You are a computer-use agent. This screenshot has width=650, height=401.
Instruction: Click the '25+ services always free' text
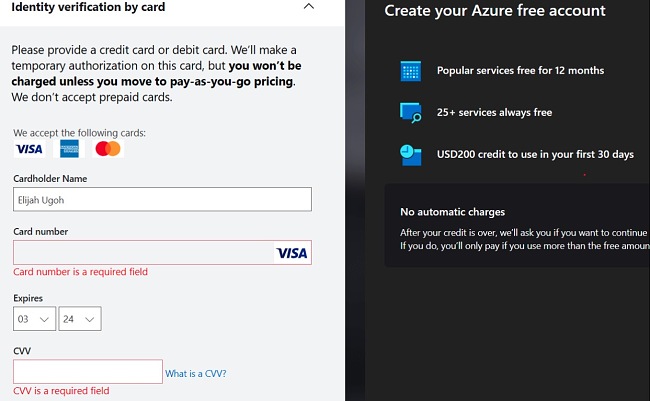point(494,112)
